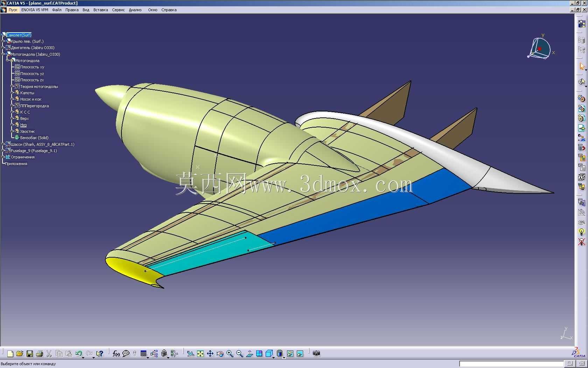This screenshot has width=588, height=368.
Task: Start Fly mode with the airplane icon
Action: (x=190, y=354)
